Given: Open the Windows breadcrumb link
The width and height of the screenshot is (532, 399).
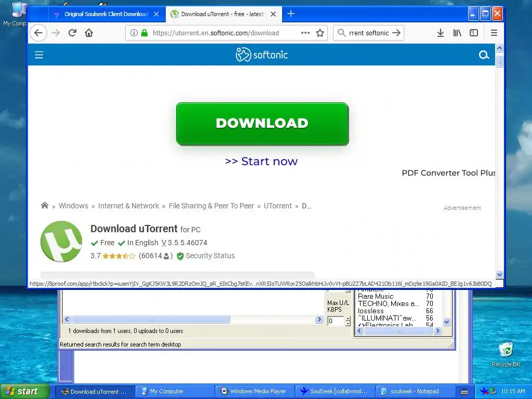Looking at the screenshot, I should pos(73,206).
